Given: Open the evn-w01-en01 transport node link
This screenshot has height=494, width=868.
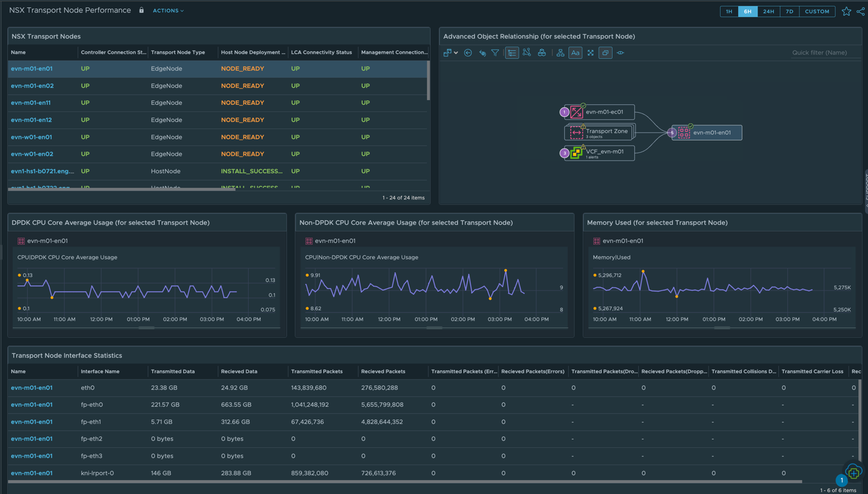Looking at the screenshot, I should [x=32, y=137].
